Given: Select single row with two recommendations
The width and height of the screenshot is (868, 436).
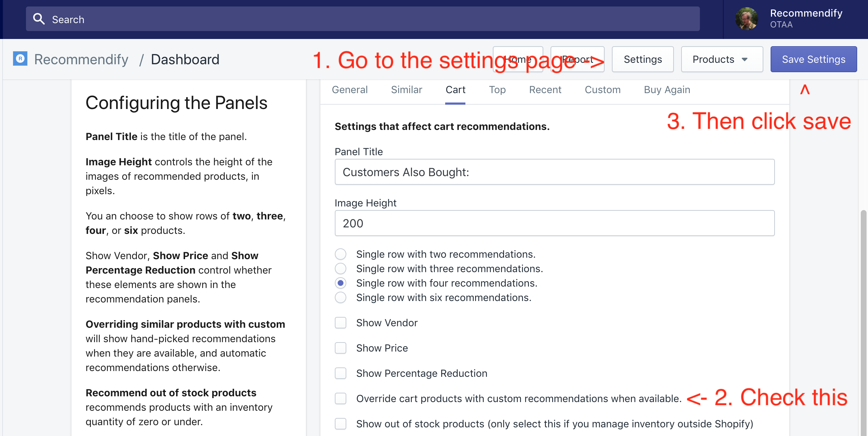Looking at the screenshot, I should (x=340, y=254).
